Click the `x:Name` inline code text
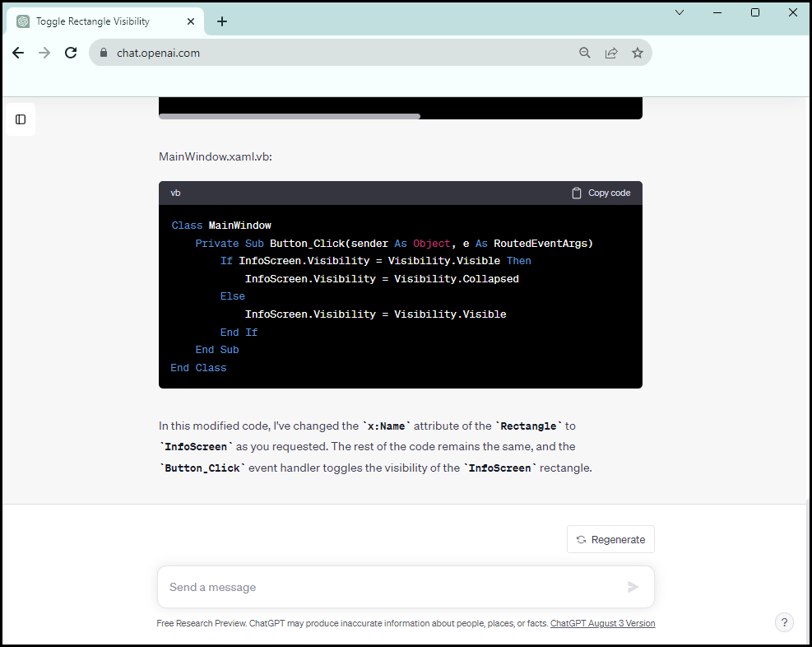Image resolution: width=812 pixels, height=647 pixels. (387, 426)
